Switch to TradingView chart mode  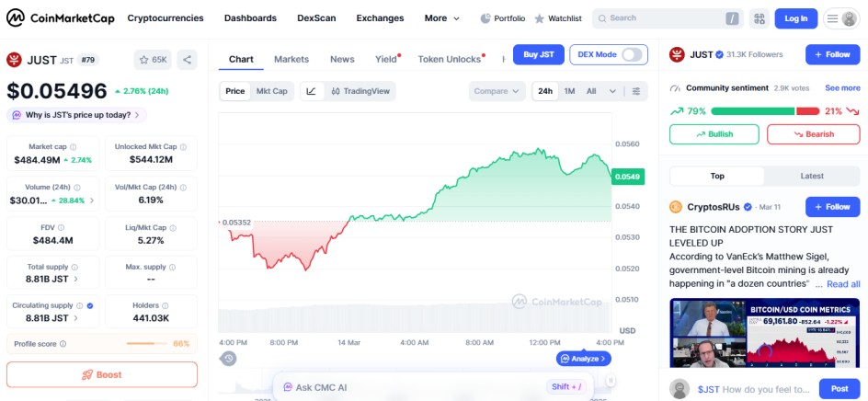(360, 91)
